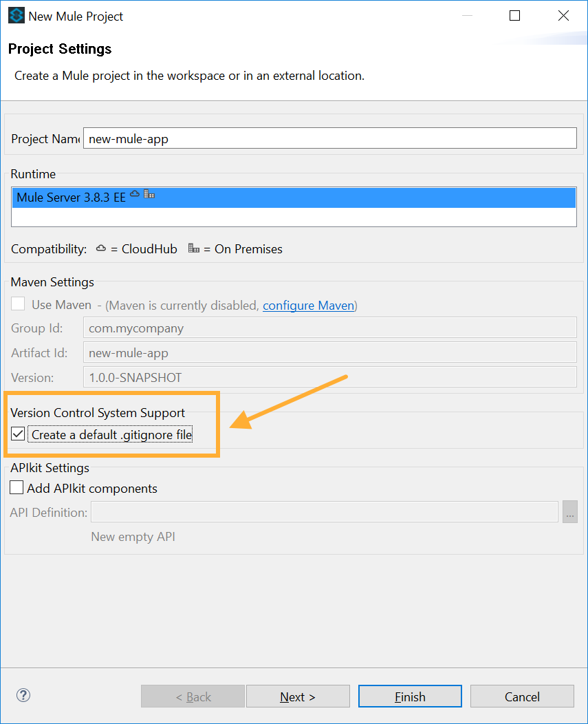The image size is (588, 724).
Task: Enable the Use Maven checkbox
Action: (x=17, y=304)
